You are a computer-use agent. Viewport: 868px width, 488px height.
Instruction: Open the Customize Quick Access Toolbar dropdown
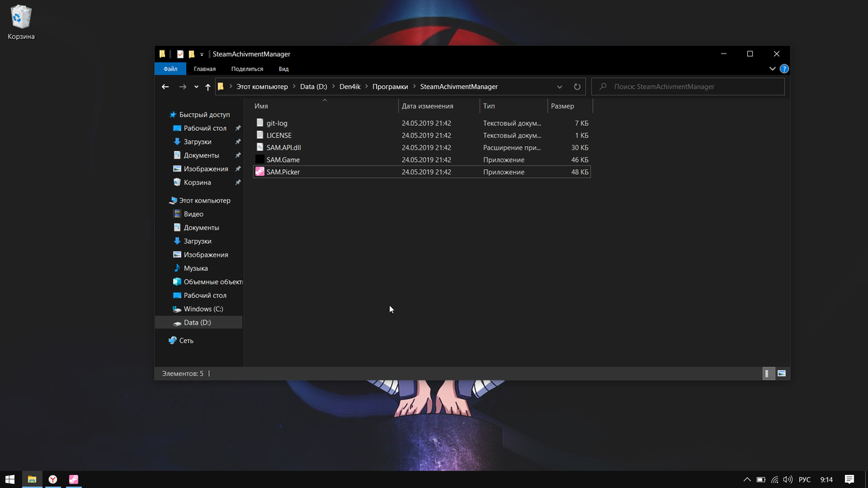(202, 54)
